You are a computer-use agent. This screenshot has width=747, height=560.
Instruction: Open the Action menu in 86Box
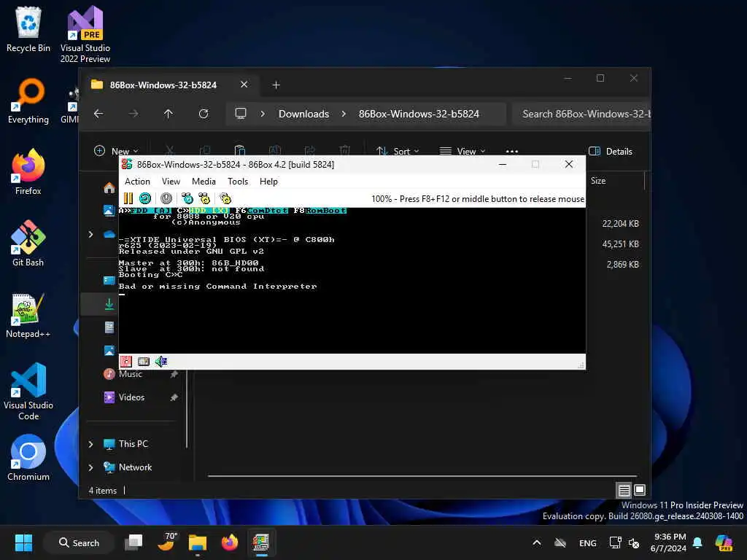tap(137, 182)
